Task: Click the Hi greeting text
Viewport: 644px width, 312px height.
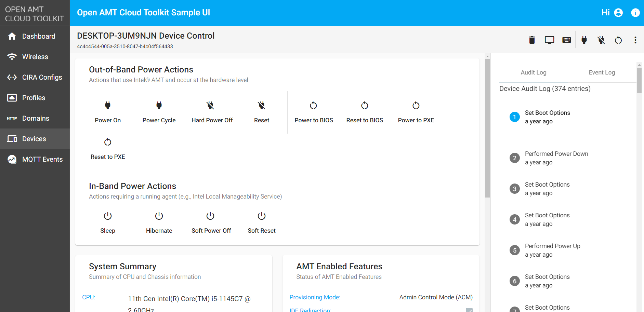Action: (x=606, y=13)
